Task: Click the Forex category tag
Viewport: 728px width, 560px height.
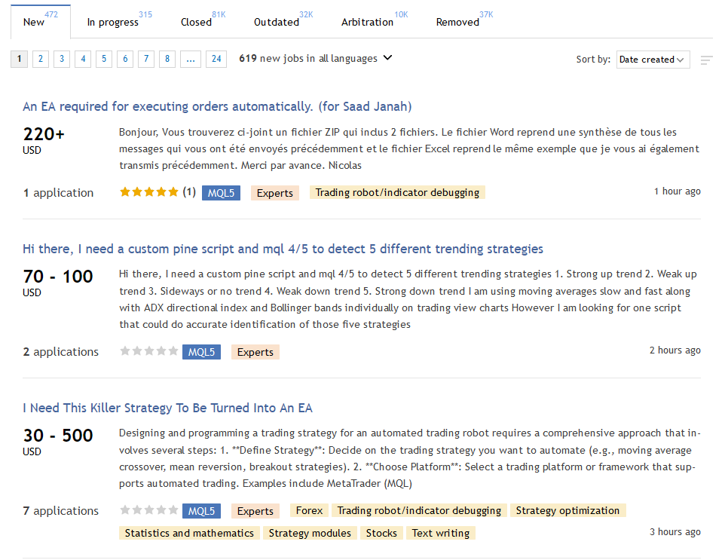Action: 309,510
